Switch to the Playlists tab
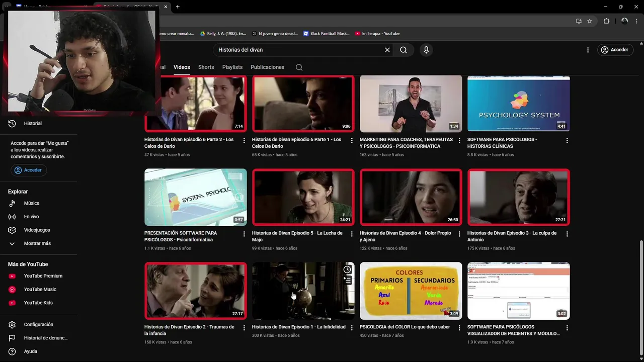644x362 pixels. (232, 67)
